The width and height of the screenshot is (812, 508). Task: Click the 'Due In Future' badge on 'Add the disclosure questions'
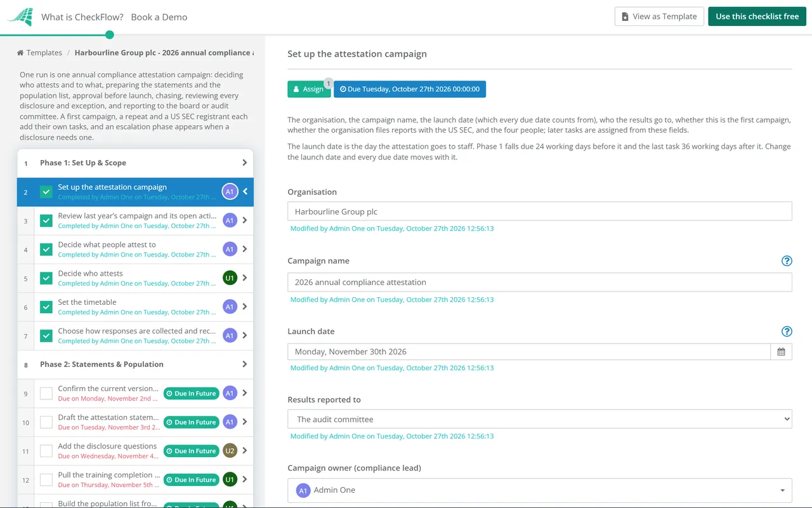pos(192,451)
